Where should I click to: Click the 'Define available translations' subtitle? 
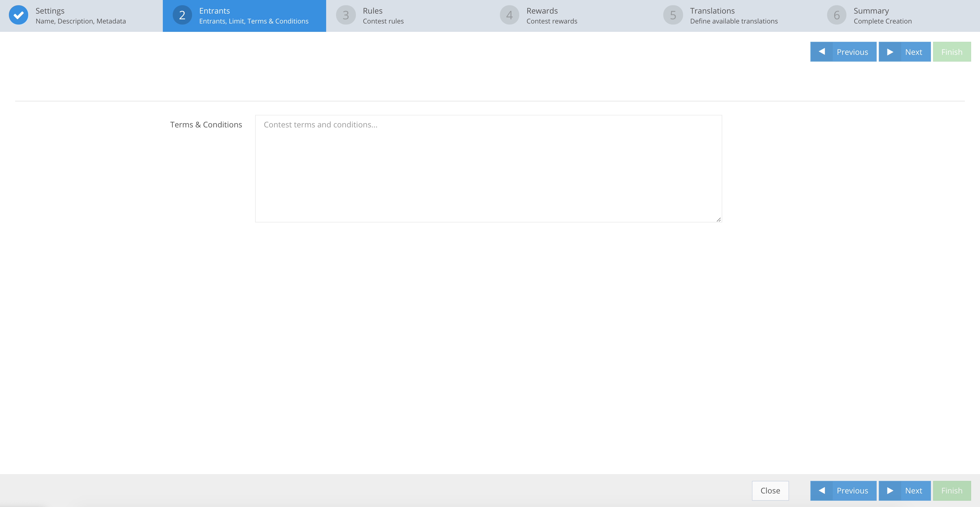734,21
